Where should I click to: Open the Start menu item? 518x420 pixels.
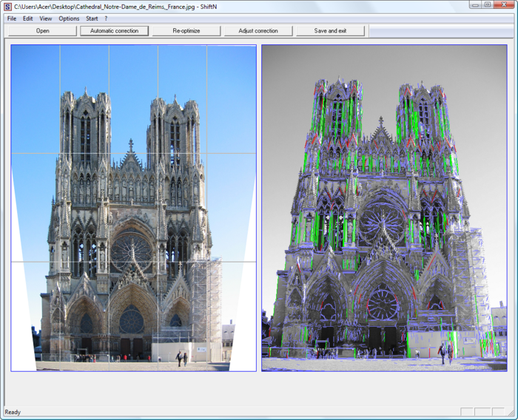92,18
